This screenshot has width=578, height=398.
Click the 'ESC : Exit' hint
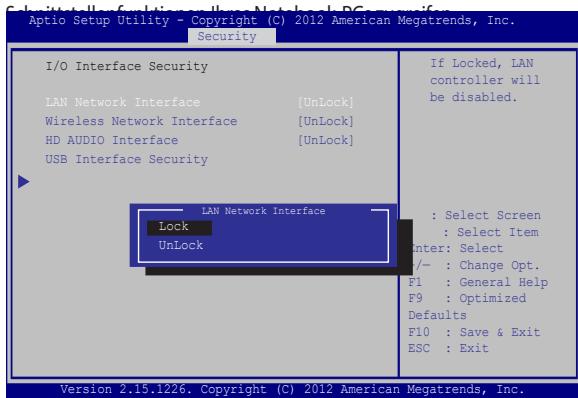tap(448, 348)
